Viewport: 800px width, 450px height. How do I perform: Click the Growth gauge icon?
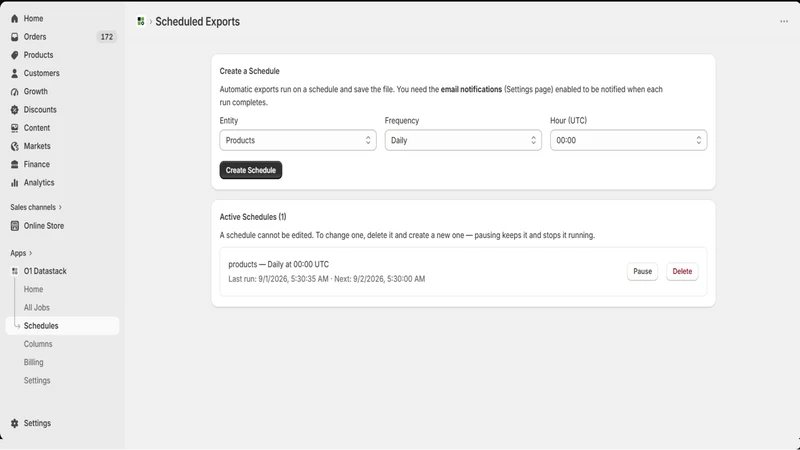coord(14,92)
